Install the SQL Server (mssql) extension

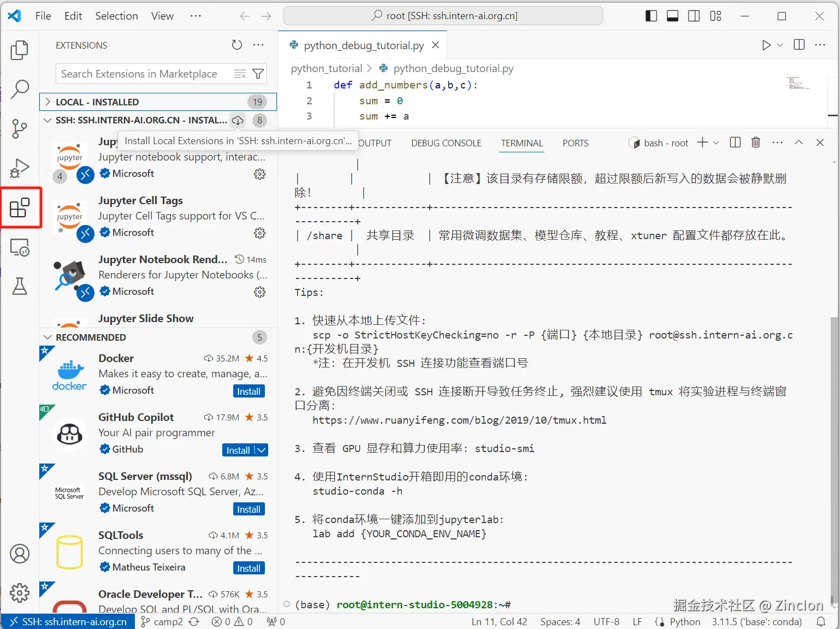click(249, 509)
